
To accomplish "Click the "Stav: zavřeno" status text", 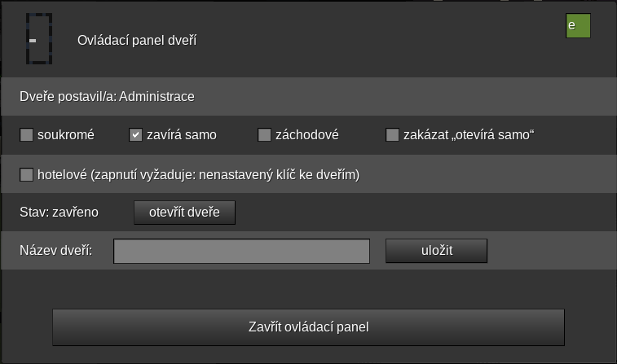I will pyautogui.click(x=59, y=213).
